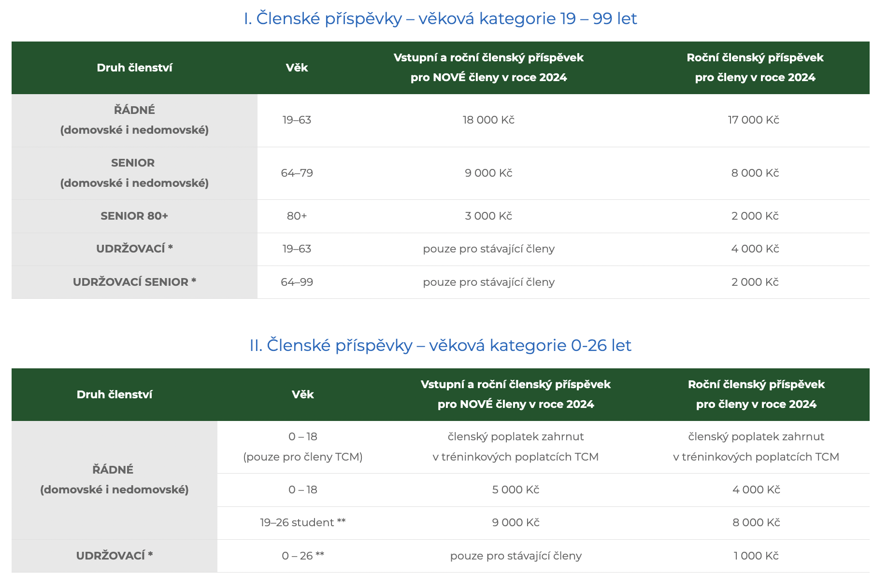The image size is (888, 588).
Task: Select the 'UDRŽOVACÍ SENIOR *' cell
Action: click(134, 282)
